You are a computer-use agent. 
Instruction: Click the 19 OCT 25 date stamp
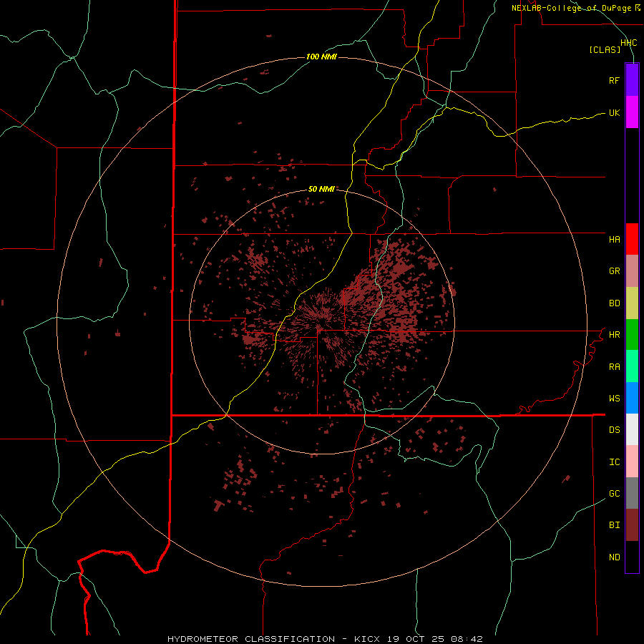pos(416,639)
